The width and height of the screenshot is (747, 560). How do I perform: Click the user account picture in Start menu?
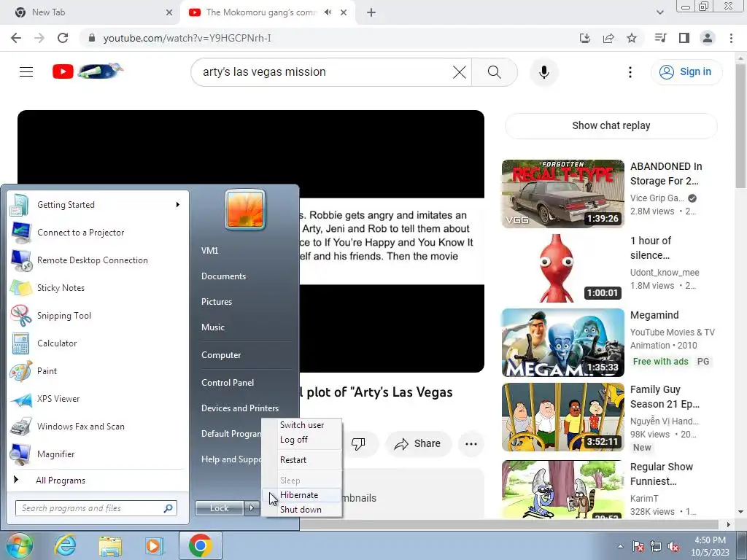coord(245,209)
